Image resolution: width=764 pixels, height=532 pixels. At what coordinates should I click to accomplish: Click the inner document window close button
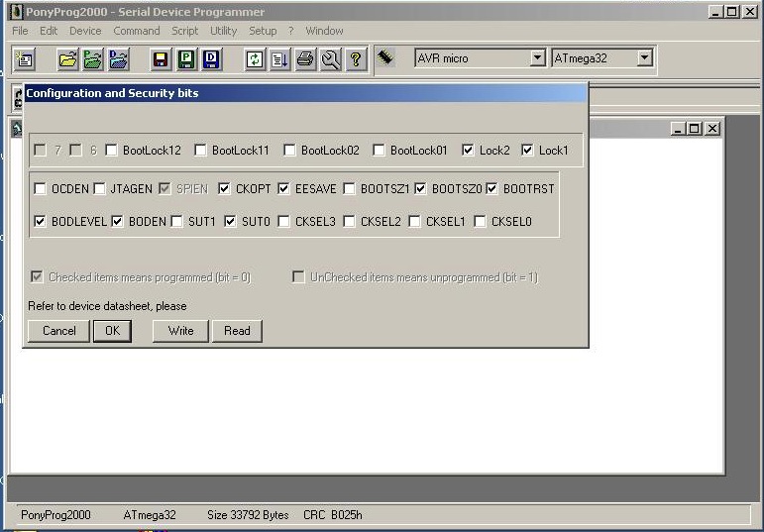coord(712,128)
